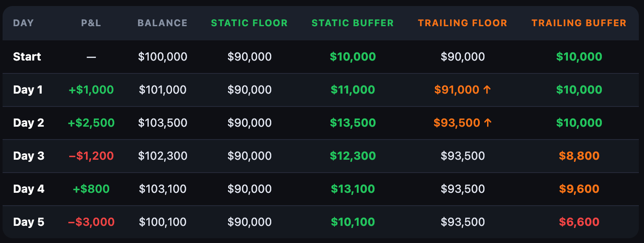Click the $13,500 static buffer value
The height and width of the screenshot is (243, 644).
[x=353, y=123]
